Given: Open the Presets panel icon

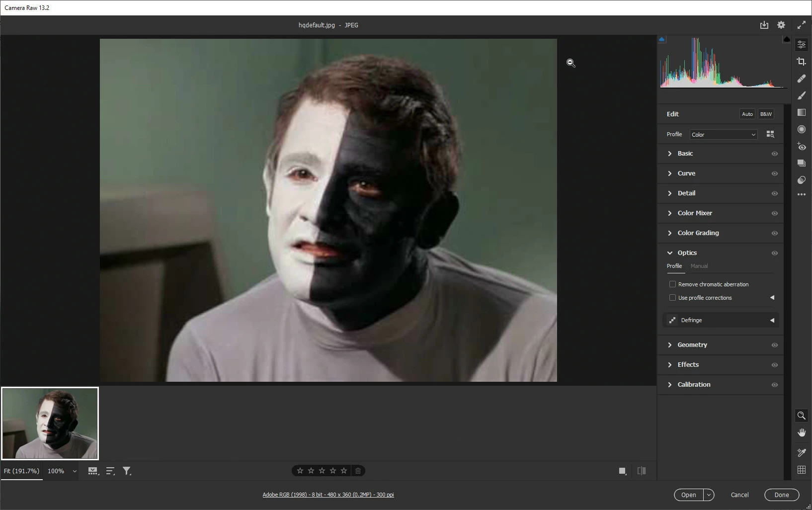Looking at the screenshot, I should pos(801,180).
